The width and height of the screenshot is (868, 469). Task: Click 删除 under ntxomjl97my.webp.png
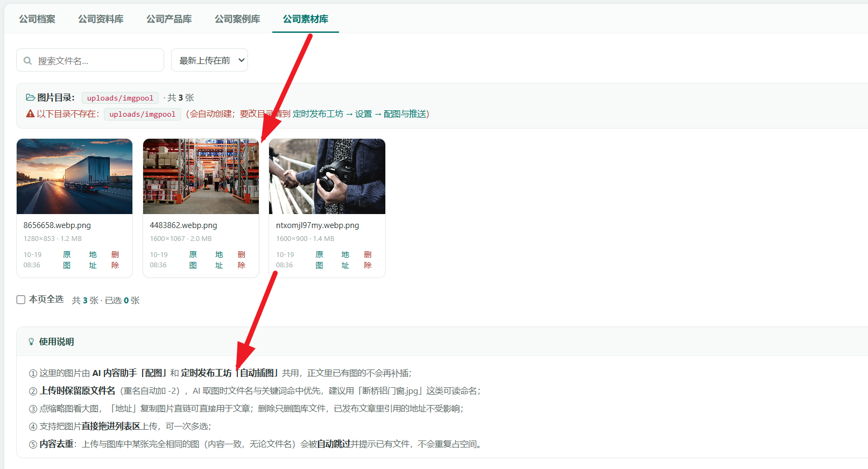pyautogui.click(x=368, y=260)
